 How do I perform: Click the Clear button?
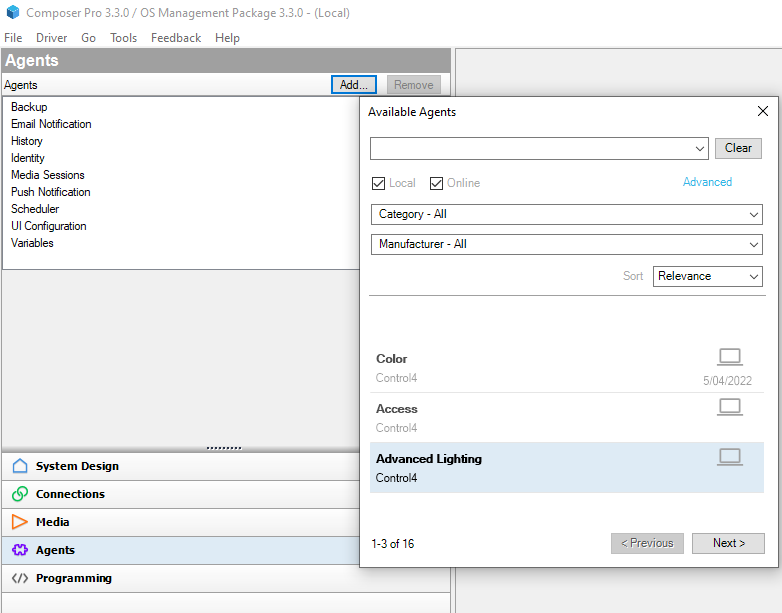click(738, 148)
